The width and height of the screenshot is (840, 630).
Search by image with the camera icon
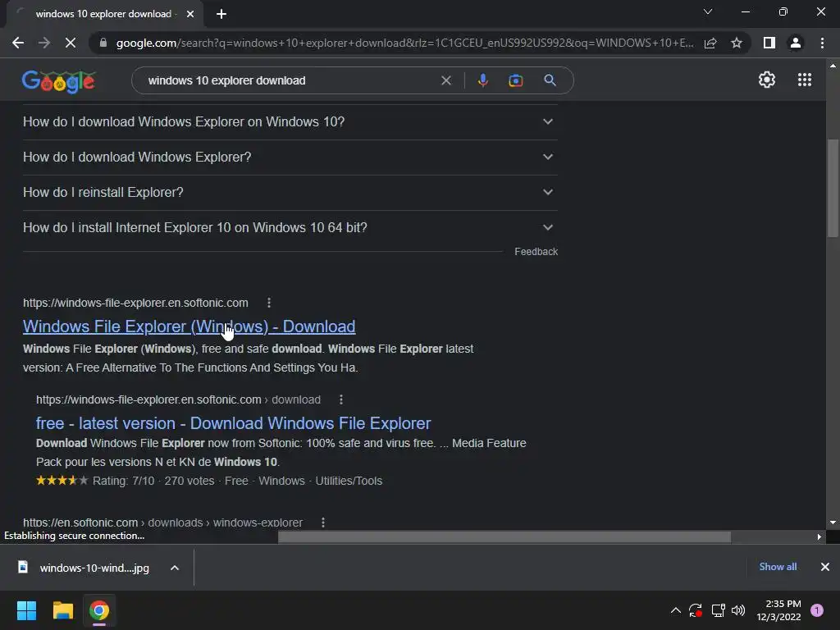point(515,80)
